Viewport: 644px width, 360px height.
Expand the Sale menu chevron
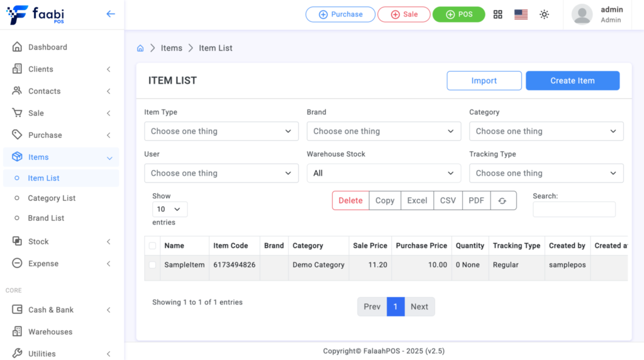[x=109, y=113]
